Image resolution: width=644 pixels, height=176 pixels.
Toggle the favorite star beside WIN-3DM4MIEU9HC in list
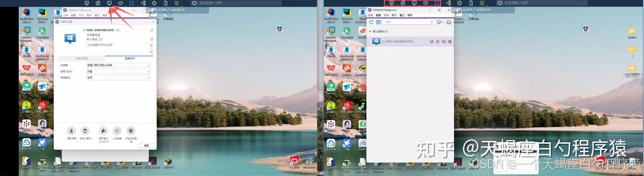point(383,41)
